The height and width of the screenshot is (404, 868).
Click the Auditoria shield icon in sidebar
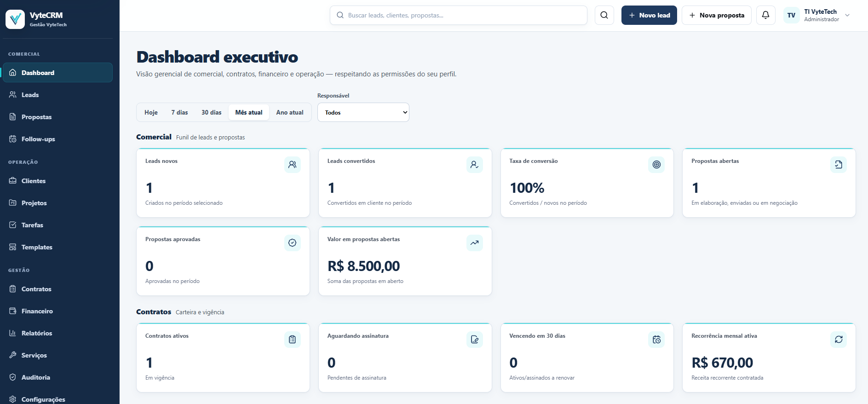13,377
